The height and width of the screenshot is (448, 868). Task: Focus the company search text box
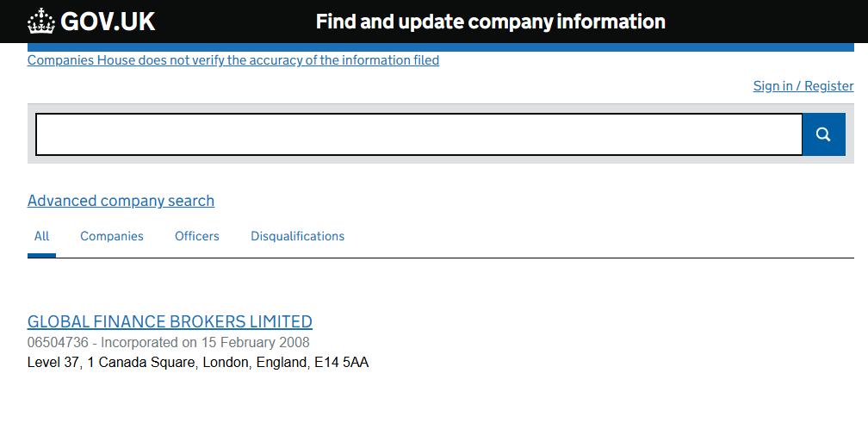coord(419,134)
